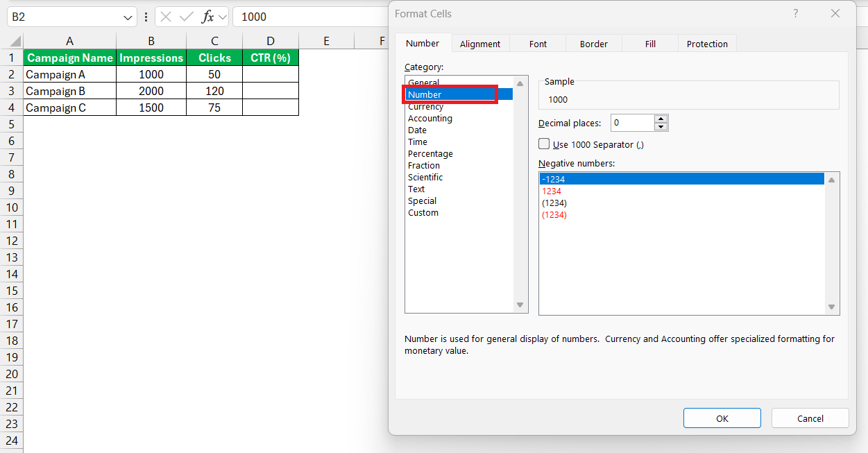Enable Use 1000 Separator checkbox

coord(545,144)
